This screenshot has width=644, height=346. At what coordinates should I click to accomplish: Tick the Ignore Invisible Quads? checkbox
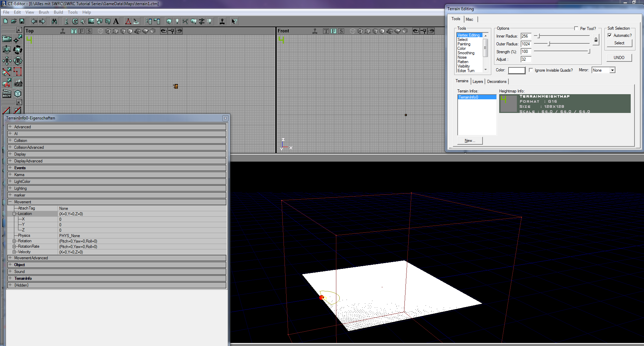coord(531,70)
